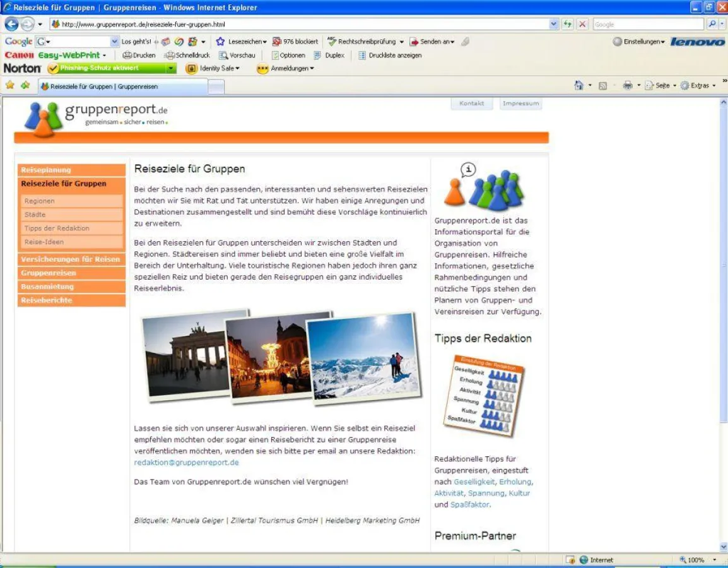This screenshot has height=568, width=728.
Task: Click the Duplex printing option
Action: 329,56
